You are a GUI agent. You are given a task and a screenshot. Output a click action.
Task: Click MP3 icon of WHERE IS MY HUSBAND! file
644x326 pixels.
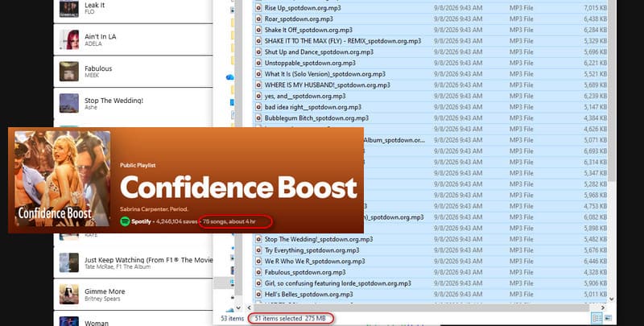[x=258, y=85]
